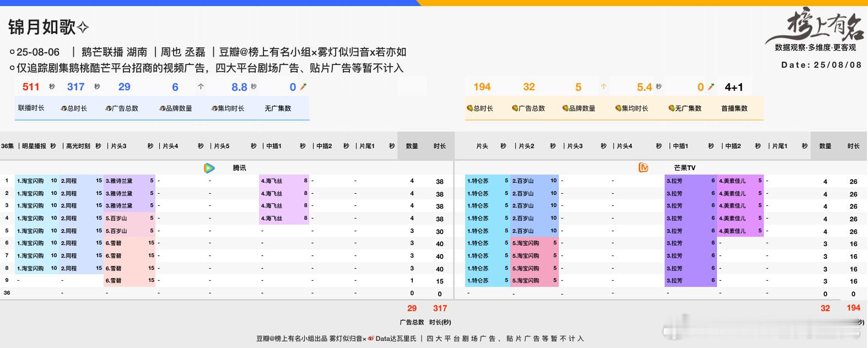Click the carrot icon beside Tencent's blue 0

click(303, 86)
